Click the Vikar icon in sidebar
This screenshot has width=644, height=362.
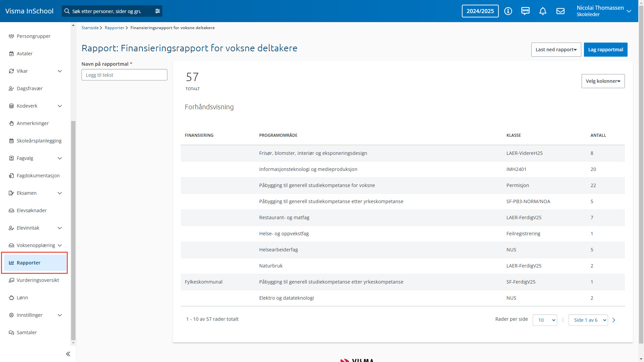click(11, 71)
